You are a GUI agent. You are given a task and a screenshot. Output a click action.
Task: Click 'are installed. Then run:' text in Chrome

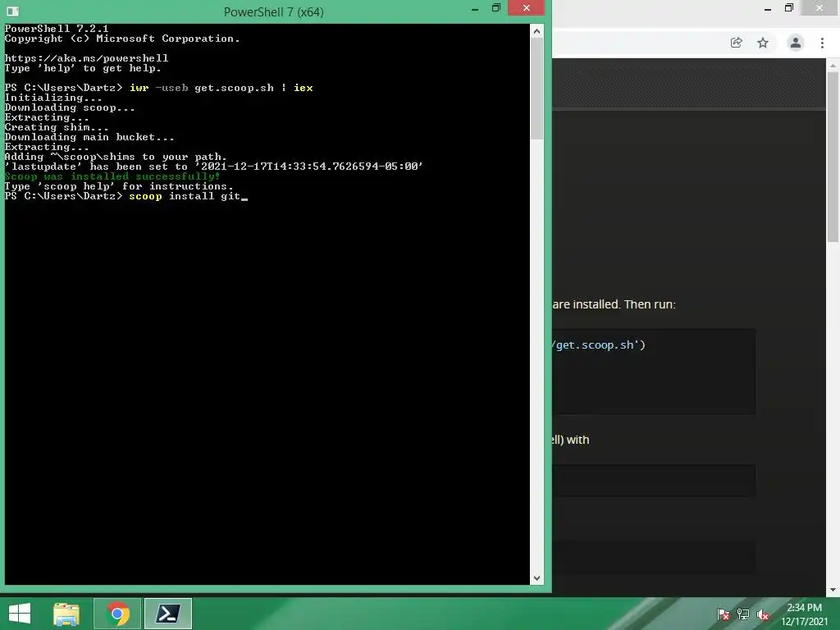coord(614,304)
